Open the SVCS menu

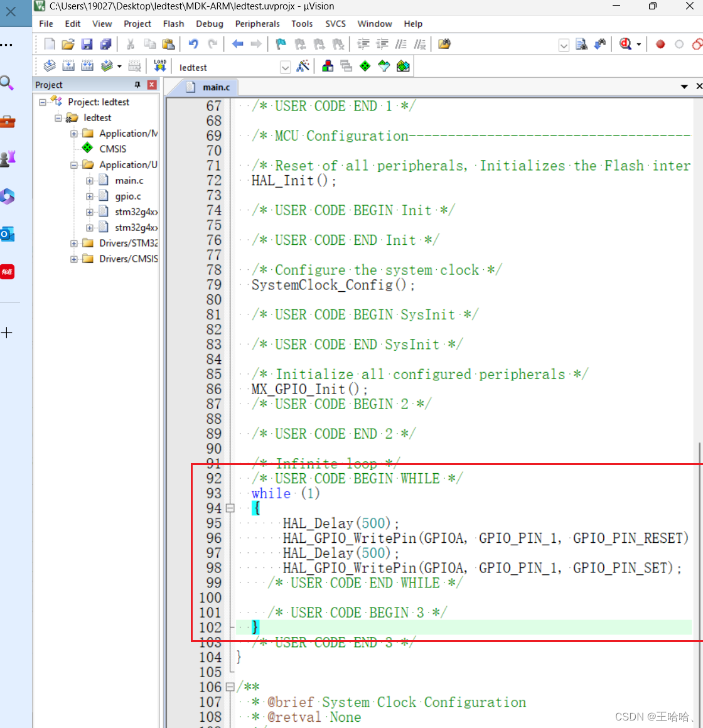click(335, 24)
